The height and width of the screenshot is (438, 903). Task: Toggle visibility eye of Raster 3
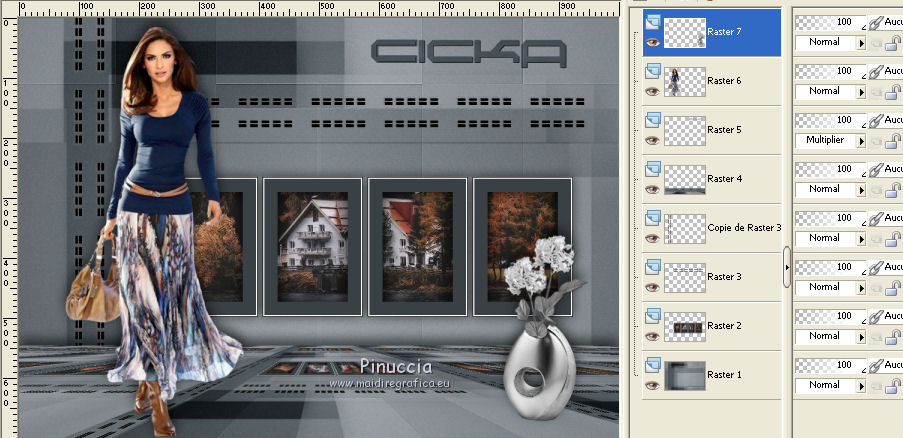coord(652,287)
